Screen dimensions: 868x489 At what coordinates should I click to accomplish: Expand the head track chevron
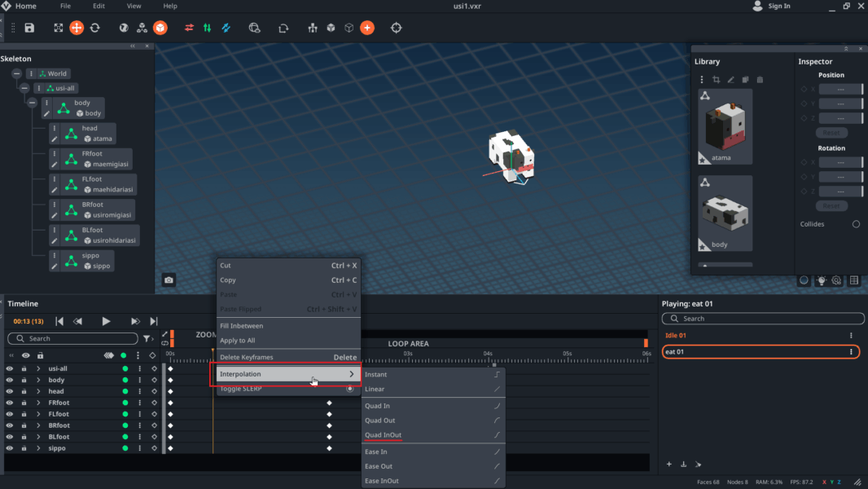[38, 391]
